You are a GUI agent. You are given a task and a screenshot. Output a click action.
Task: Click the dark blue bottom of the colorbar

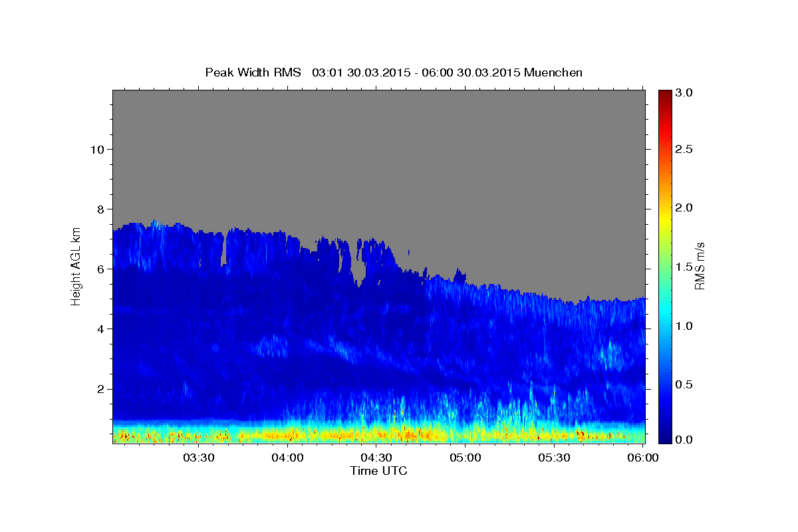[664, 436]
